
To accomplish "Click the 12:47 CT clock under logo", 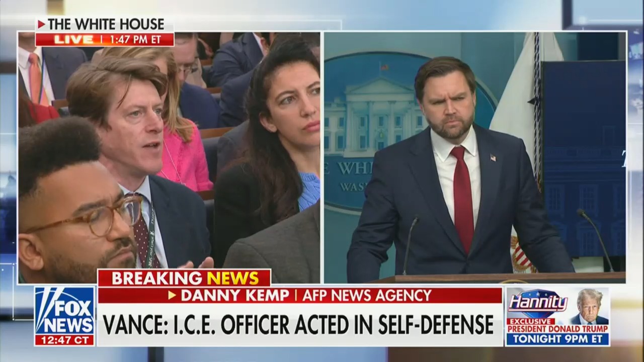I will [64, 340].
